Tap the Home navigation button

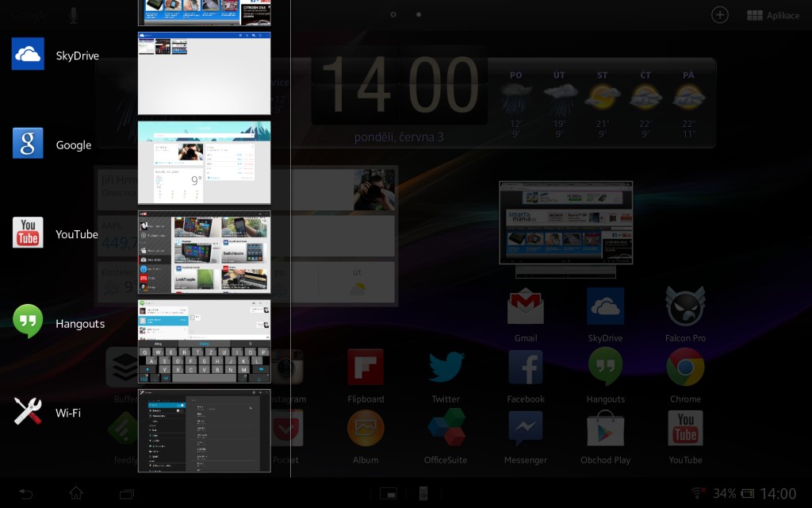coord(76,493)
